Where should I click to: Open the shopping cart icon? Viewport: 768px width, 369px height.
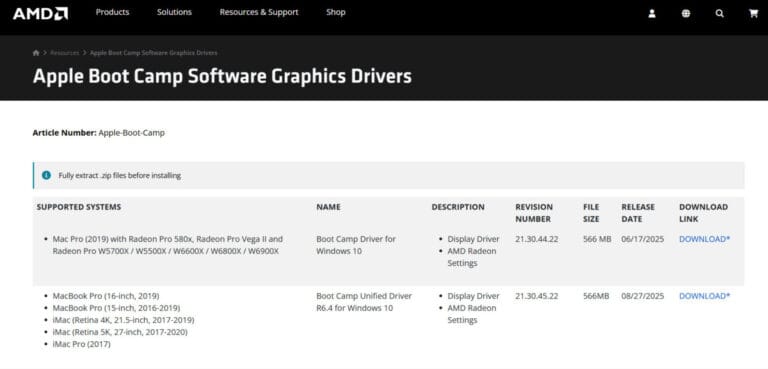(753, 14)
